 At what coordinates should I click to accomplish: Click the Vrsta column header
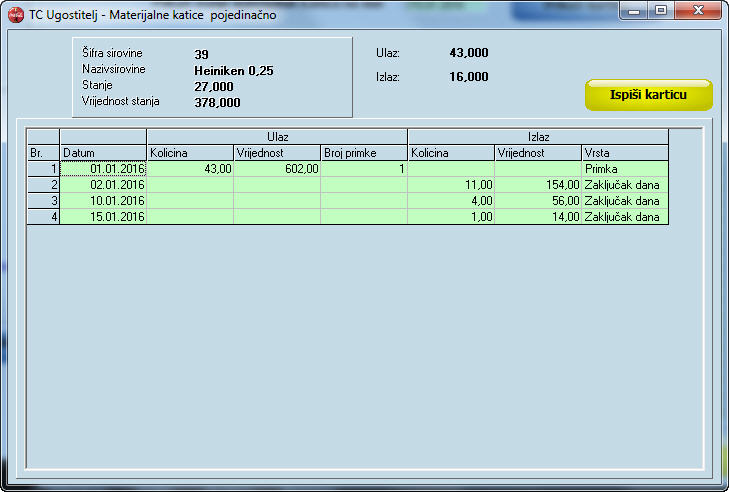pyautogui.click(x=625, y=153)
